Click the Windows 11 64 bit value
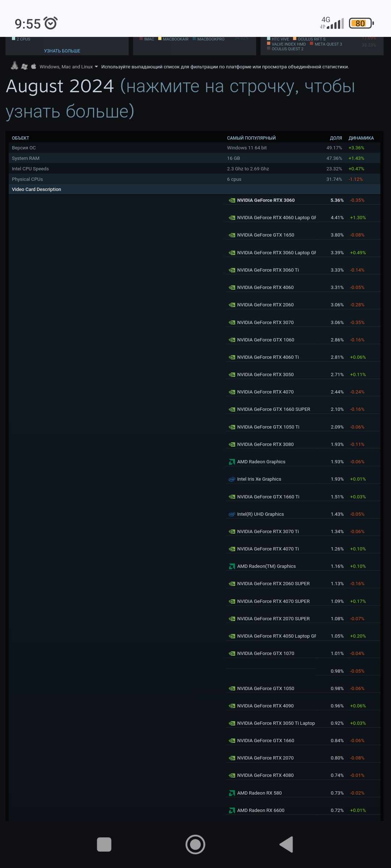 [x=247, y=148]
